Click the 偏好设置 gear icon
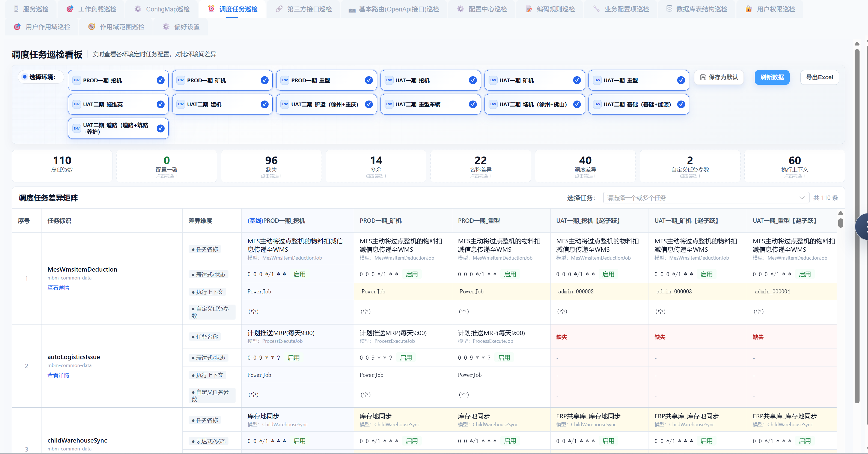The width and height of the screenshot is (868, 454). tap(166, 27)
